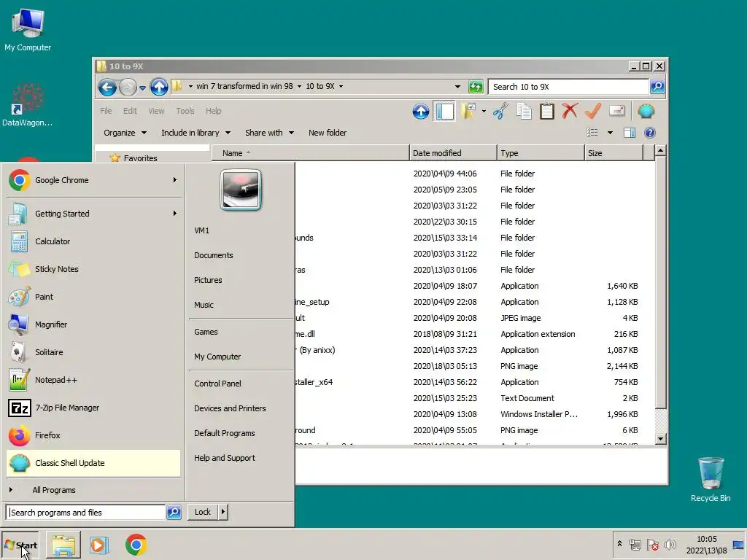Screen dimensions: 747x560
Task: Click the Change your view icon
Action: click(x=592, y=133)
